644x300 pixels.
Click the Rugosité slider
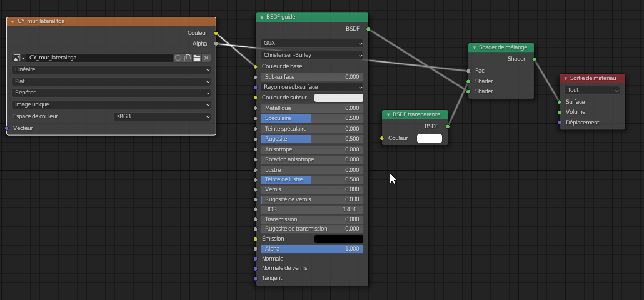(312, 139)
